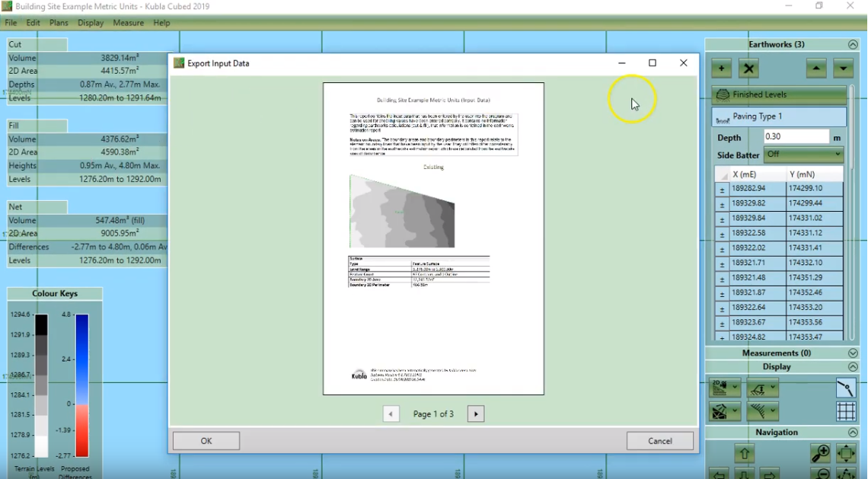The image size is (868, 479).
Task: Open the 2D camera view mode dropdown
Action: click(x=725, y=388)
